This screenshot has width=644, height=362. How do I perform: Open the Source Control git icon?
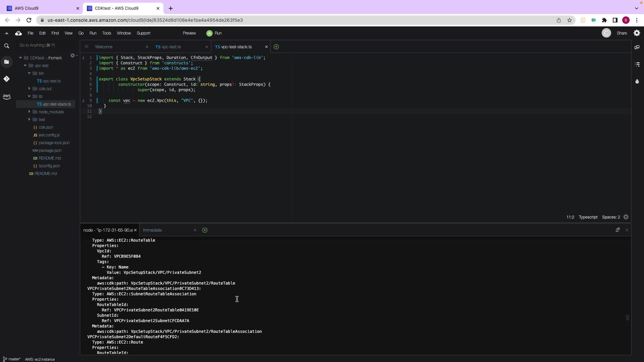tap(6, 79)
